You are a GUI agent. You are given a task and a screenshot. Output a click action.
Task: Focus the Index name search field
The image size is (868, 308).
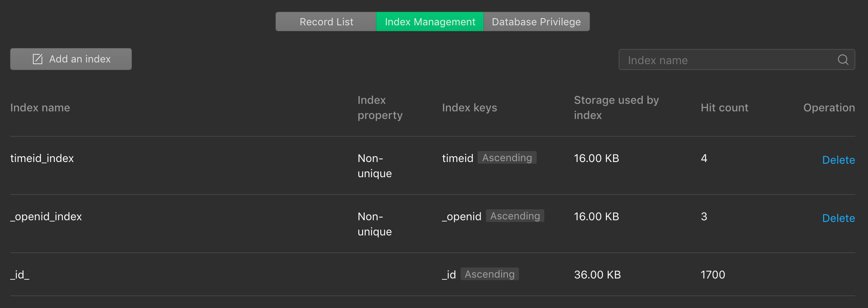pos(727,60)
